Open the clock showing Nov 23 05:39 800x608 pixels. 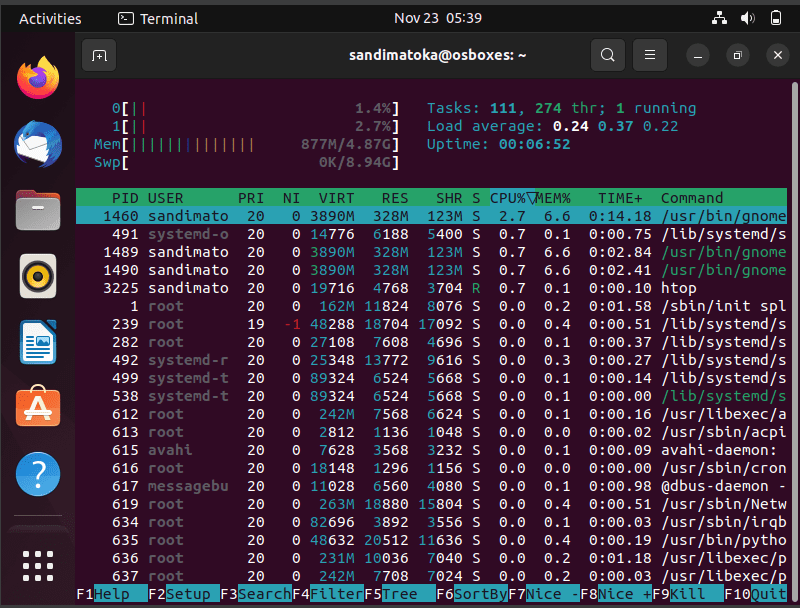[438, 18]
